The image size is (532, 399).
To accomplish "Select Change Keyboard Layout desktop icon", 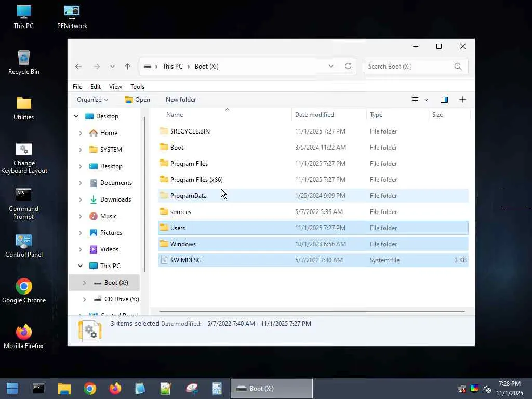I will (24, 158).
